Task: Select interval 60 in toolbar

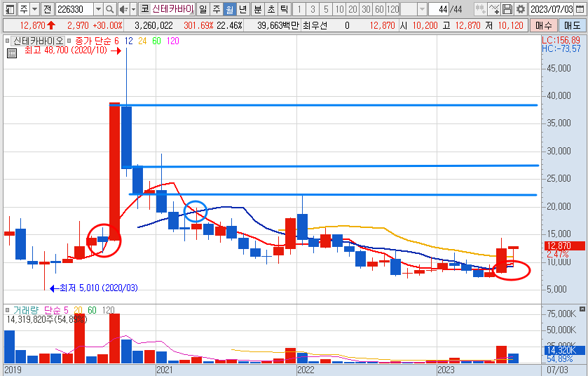Action: click(x=379, y=9)
